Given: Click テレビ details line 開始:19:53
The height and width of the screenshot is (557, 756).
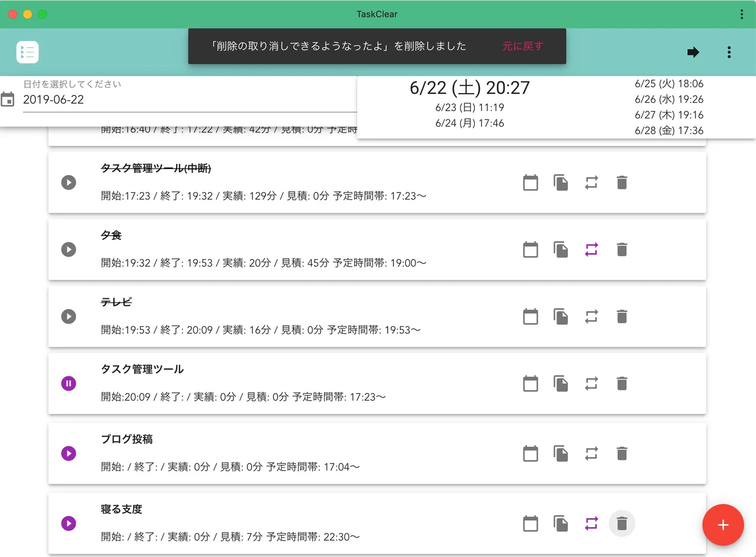Looking at the screenshot, I should click(261, 330).
